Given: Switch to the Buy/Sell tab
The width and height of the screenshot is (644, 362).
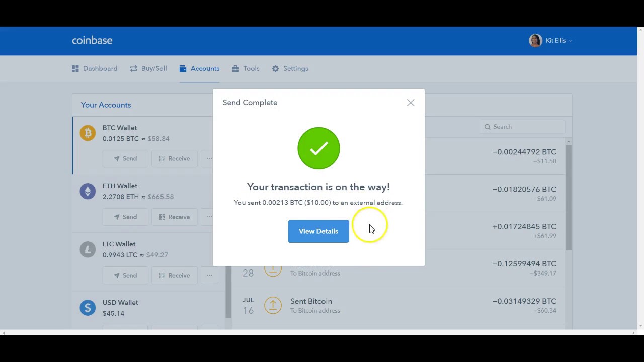Looking at the screenshot, I should (x=148, y=68).
